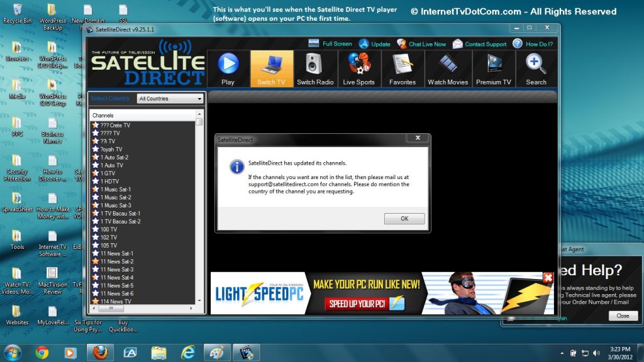Screen dimensions: 644x362
Task: Open Watch Movies from the toolbar
Action: (448, 69)
